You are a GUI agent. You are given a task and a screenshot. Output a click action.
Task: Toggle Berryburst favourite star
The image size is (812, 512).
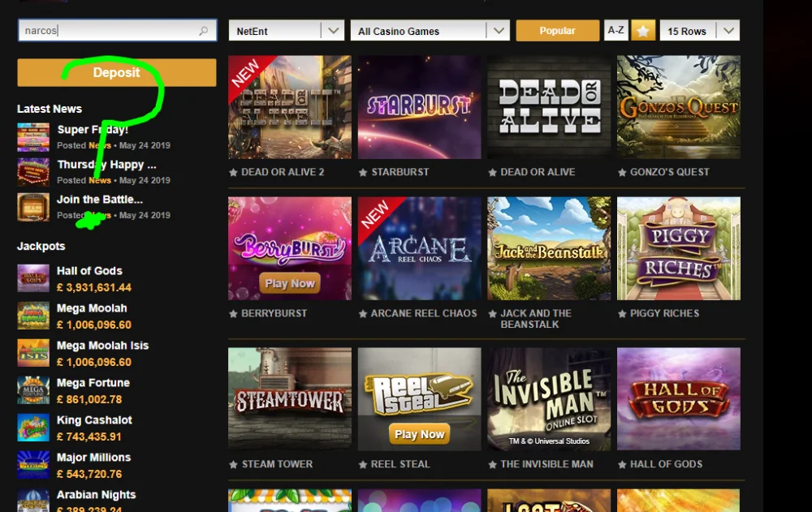[x=234, y=314]
